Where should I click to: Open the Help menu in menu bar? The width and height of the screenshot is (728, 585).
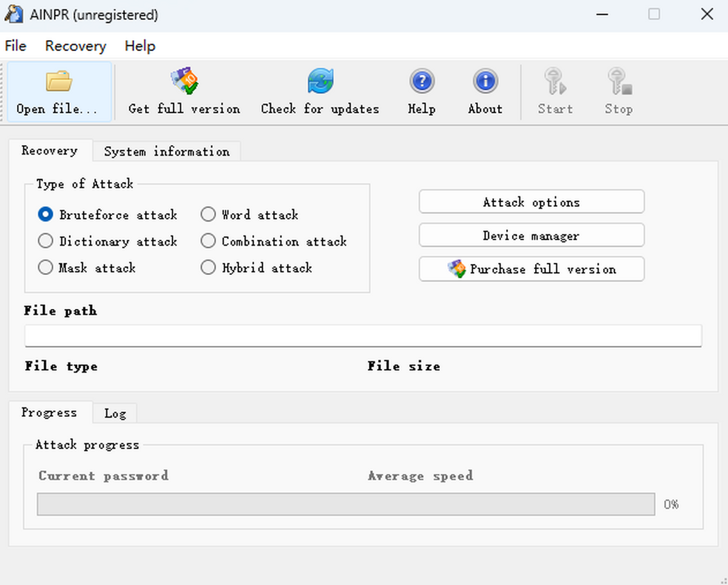point(140,46)
